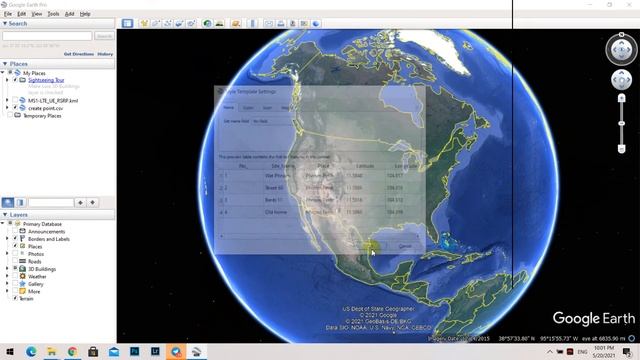Viewport: 640px width, 360px height.
Task: Click the Look joystick compass ring
Action: (x=621, y=49)
